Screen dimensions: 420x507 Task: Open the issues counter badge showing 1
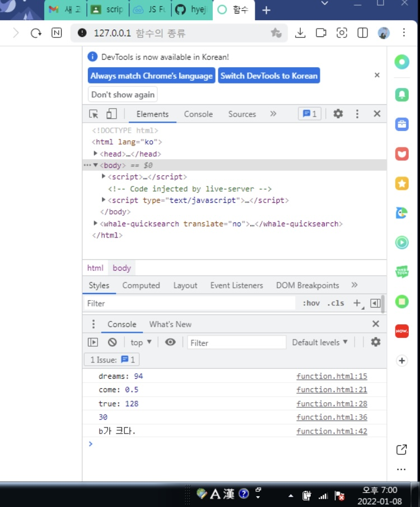coord(310,114)
